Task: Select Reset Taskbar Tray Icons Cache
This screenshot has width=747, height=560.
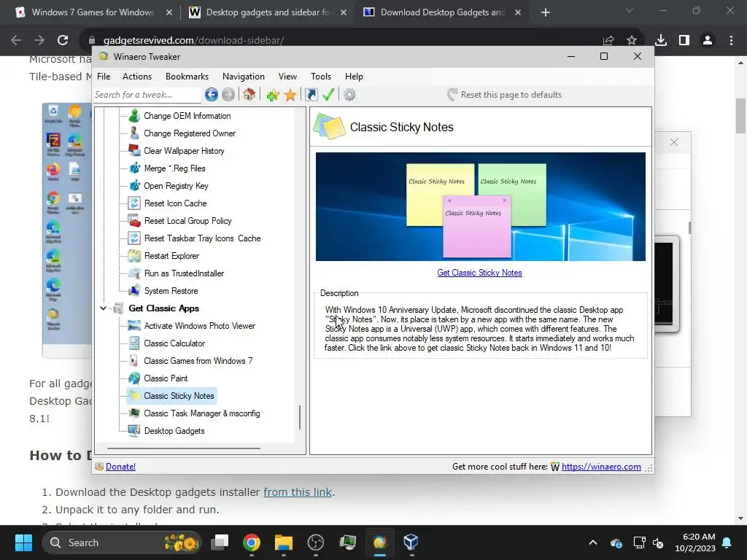Action: [x=203, y=238]
